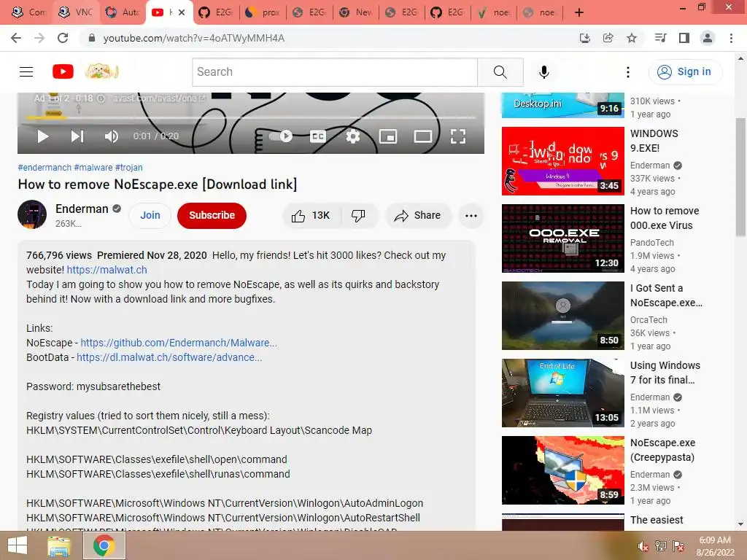The image size is (747, 560).
Task: Bookmark this page with the star icon
Action: coord(632,38)
